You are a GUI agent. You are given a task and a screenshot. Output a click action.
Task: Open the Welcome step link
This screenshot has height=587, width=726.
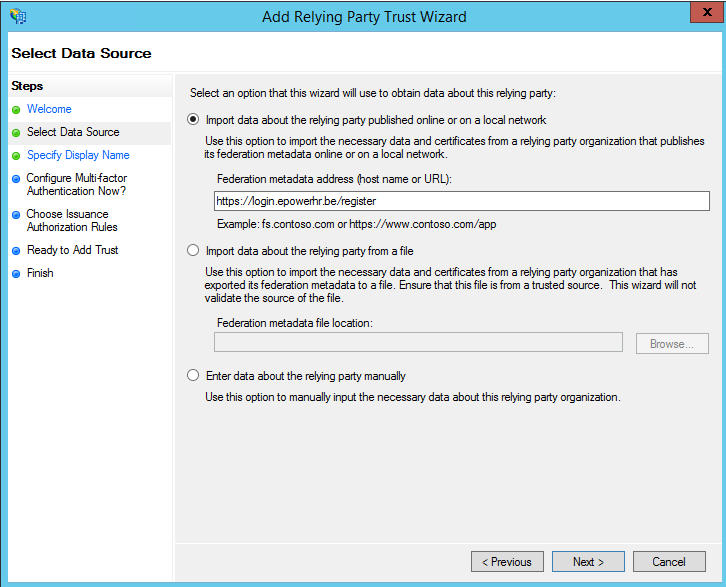coord(49,109)
